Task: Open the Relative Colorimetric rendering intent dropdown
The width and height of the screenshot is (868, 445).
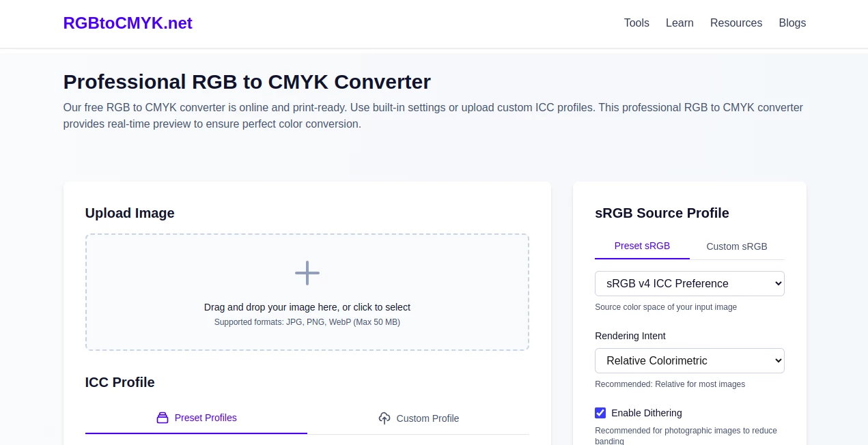Action: click(x=689, y=360)
